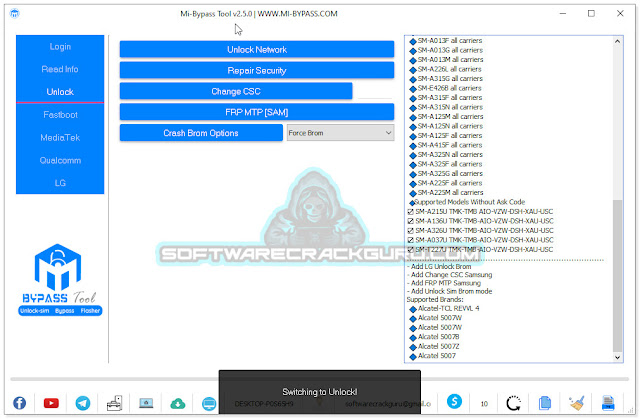
Task: Select the SM-A325F all carriers row
Action: 446,164
